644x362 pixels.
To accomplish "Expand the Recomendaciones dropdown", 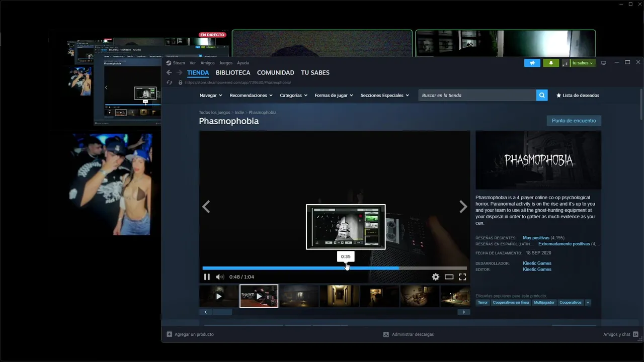I will pos(251,95).
